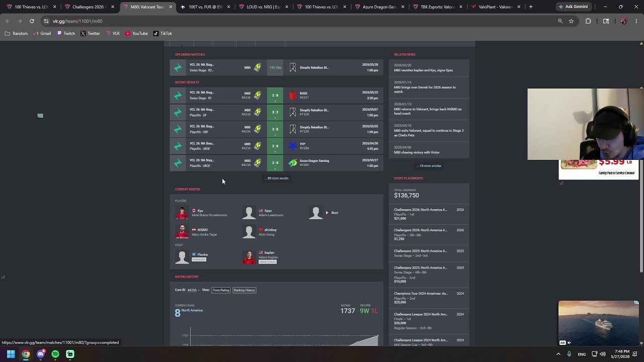This screenshot has width=644, height=362.
Task: Click the ROSE team logo
Action: [293, 96]
